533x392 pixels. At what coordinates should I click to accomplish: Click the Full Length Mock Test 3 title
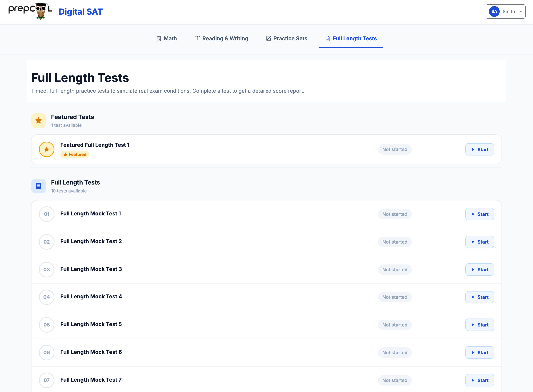[x=91, y=269]
